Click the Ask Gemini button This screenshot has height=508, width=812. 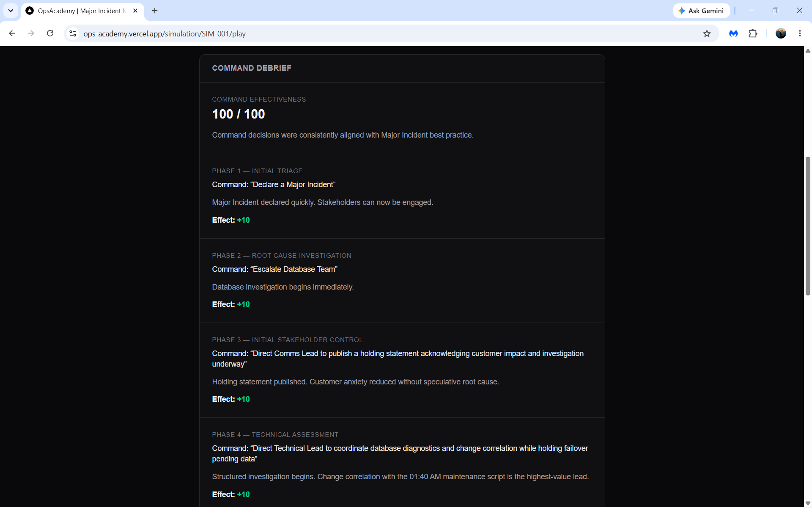pos(701,11)
